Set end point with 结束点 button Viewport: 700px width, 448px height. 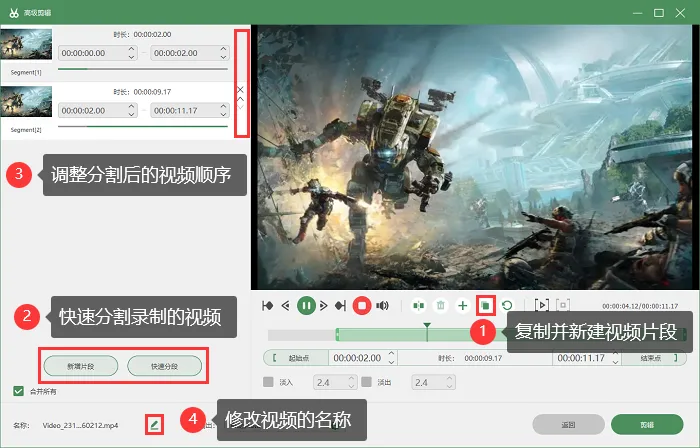click(654, 358)
